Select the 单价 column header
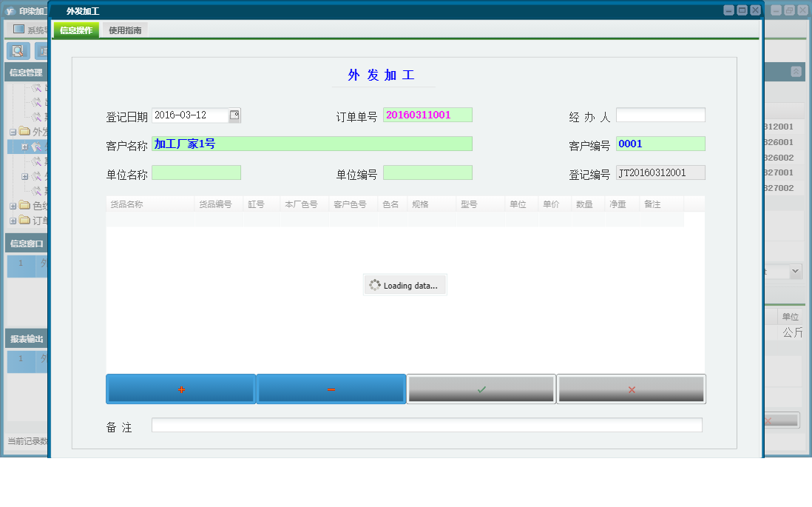812x507 pixels. pyautogui.click(x=555, y=204)
